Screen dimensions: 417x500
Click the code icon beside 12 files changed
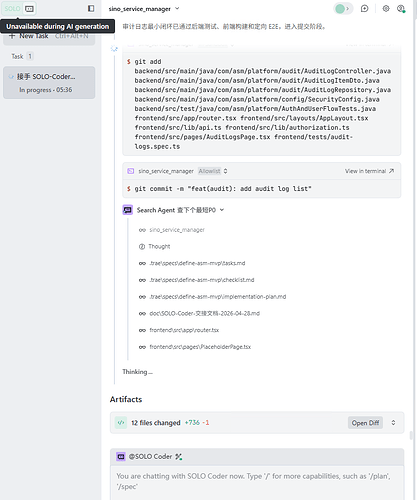(x=121, y=423)
